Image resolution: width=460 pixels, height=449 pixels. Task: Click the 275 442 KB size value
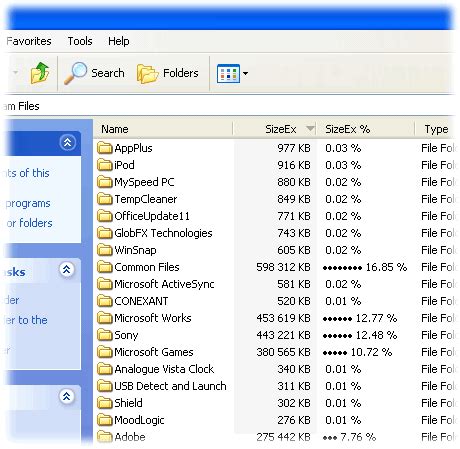tap(283, 437)
